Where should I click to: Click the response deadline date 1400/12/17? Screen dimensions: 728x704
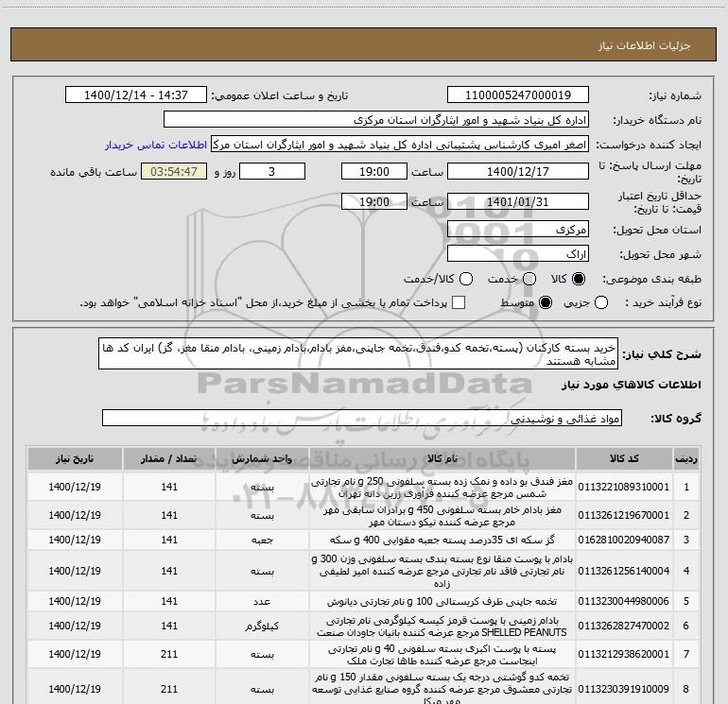point(518,171)
